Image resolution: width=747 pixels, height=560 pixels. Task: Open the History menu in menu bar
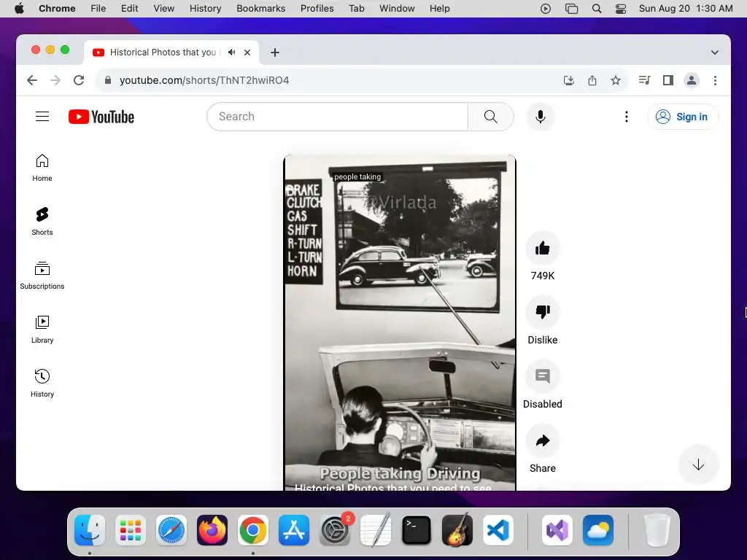pyautogui.click(x=205, y=9)
